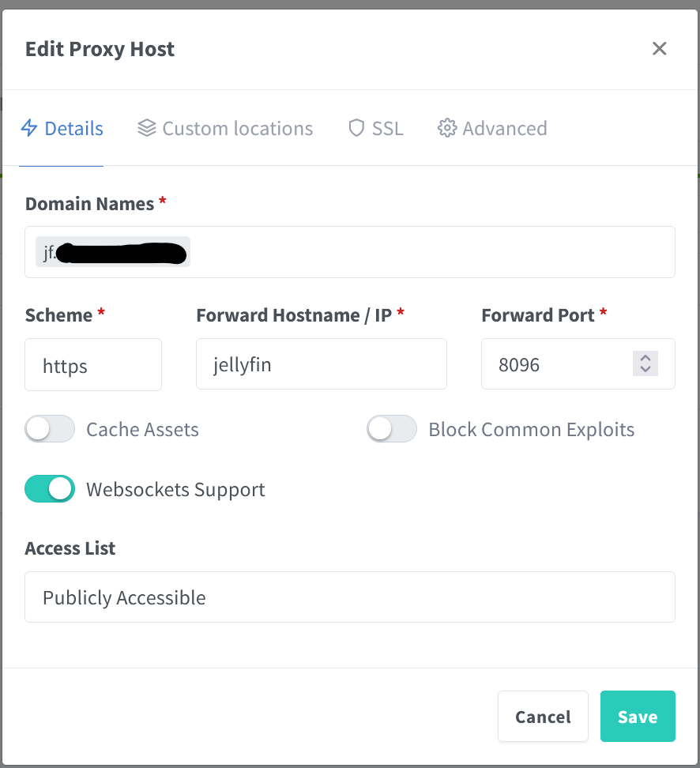Decrease Forward Port with down arrow
700x768 pixels.
pyautogui.click(x=645, y=369)
